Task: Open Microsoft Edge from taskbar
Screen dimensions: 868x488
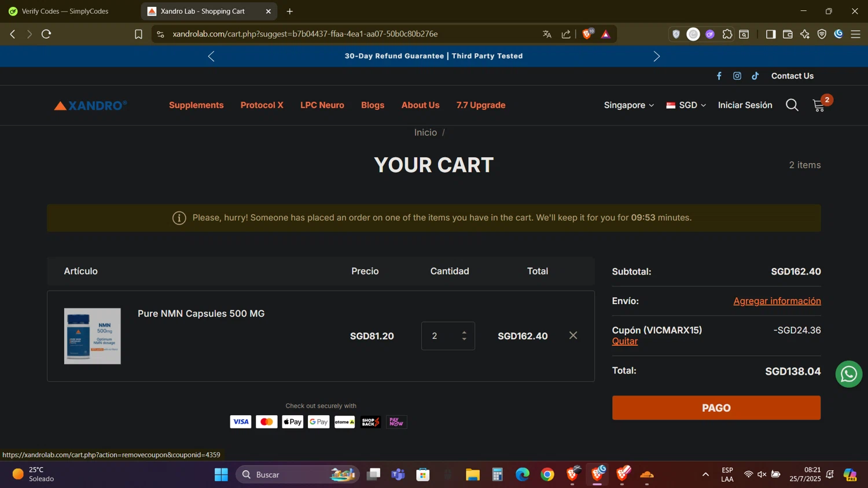Action: [x=523, y=475]
